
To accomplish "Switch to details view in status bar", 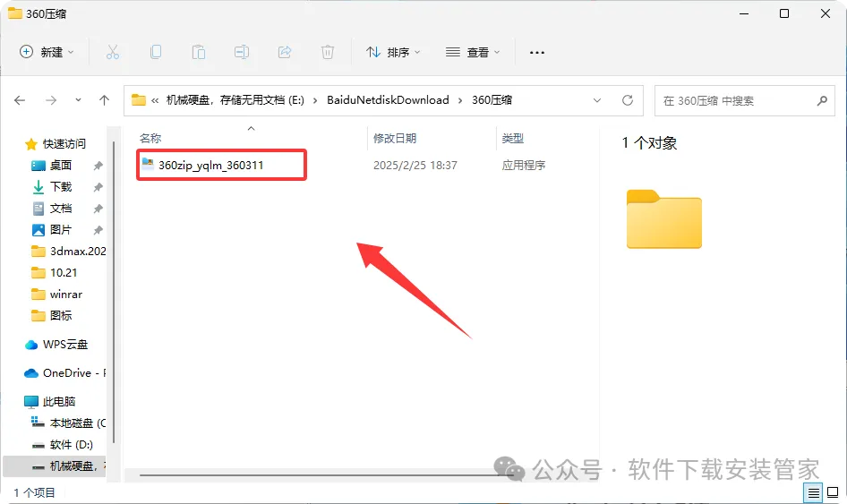I will (x=813, y=492).
